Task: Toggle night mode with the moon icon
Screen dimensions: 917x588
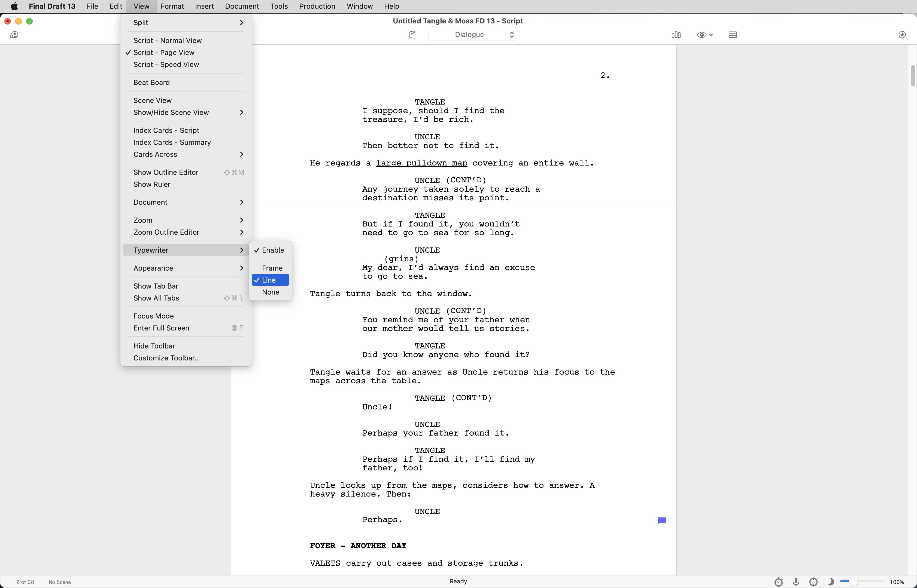Action: pos(831,581)
